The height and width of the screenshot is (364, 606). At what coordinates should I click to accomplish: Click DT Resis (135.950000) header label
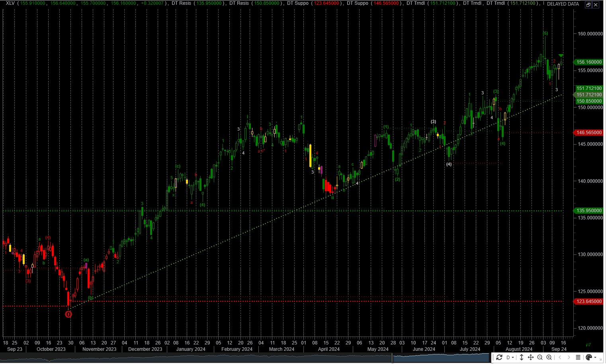click(x=197, y=3)
